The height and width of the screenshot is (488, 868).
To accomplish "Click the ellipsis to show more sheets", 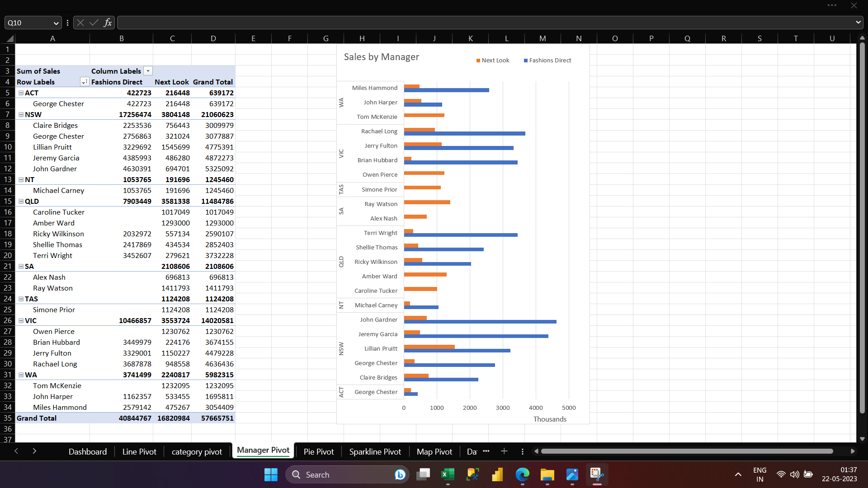I will 486,451.
